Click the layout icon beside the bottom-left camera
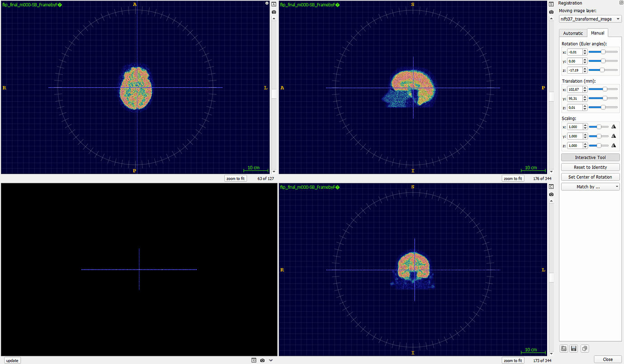Viewport: 624px width, 364px height. tap(254, 360)
